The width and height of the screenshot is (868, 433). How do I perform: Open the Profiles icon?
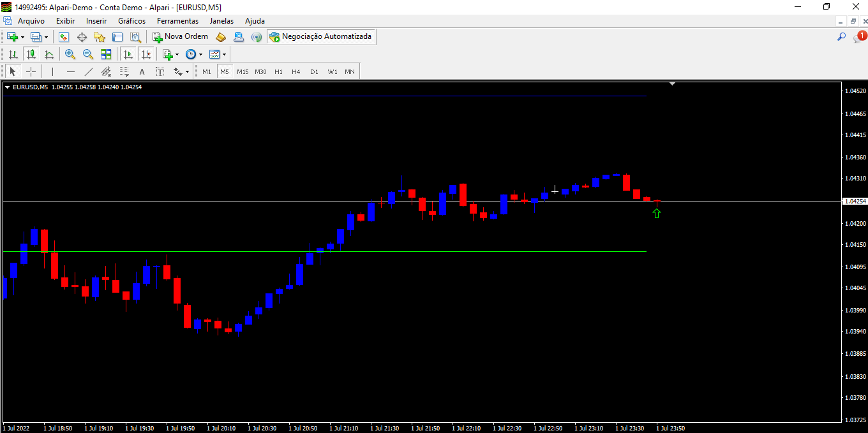[x=36, y=37]
